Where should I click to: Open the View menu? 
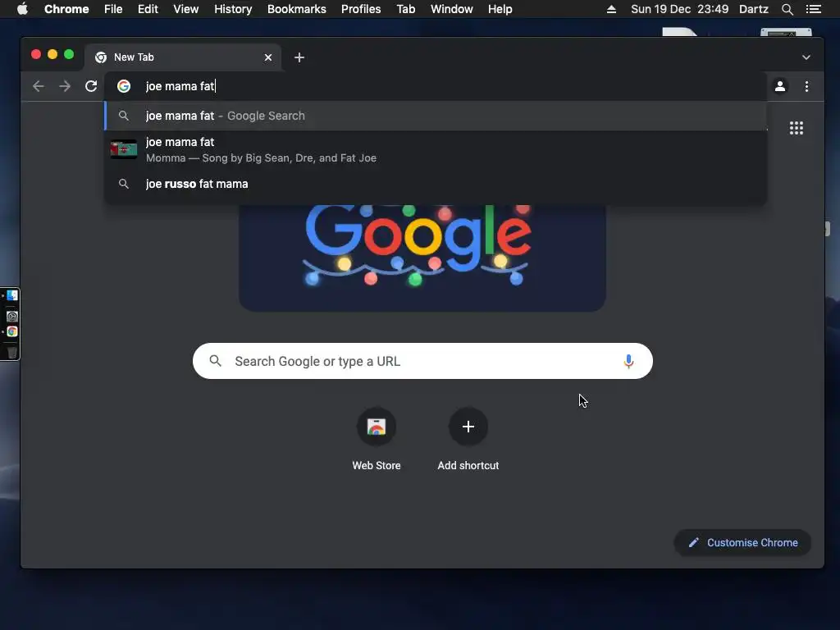pyautogui.click(x=186, y=9)
